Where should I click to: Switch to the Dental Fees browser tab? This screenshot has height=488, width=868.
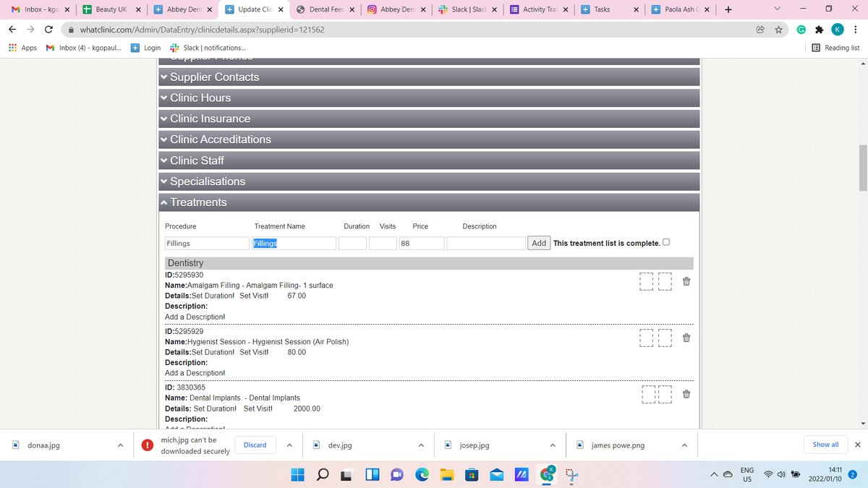(325, 9)
